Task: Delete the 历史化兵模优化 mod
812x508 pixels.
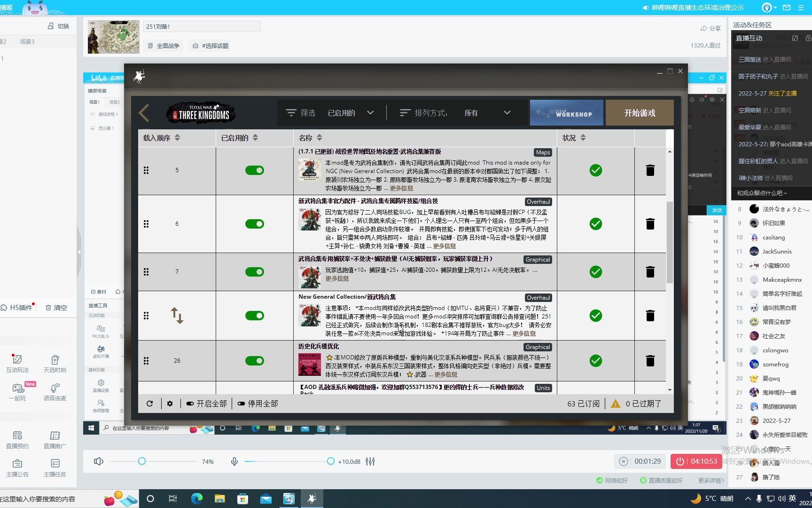Action: pos(650,361)
